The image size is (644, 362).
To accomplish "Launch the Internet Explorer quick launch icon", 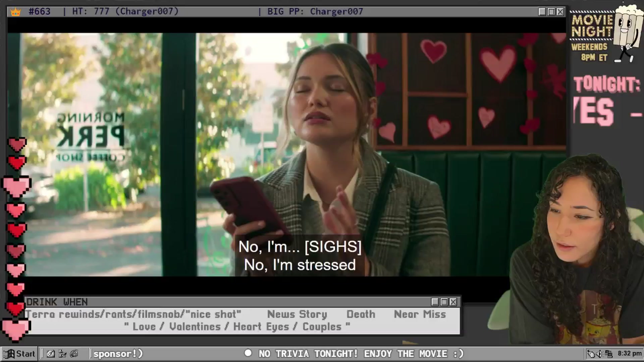I will click(x=74, y=354).
